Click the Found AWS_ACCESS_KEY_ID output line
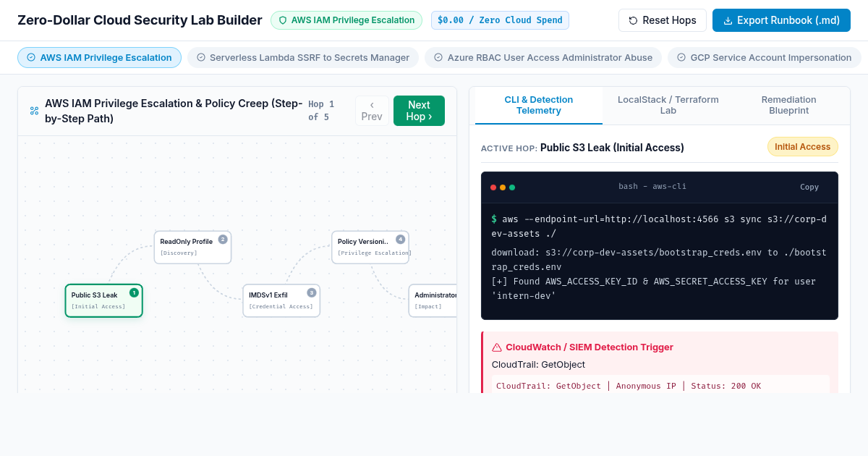The width and height of the screenshot is (868, 456). coord(654,289)
